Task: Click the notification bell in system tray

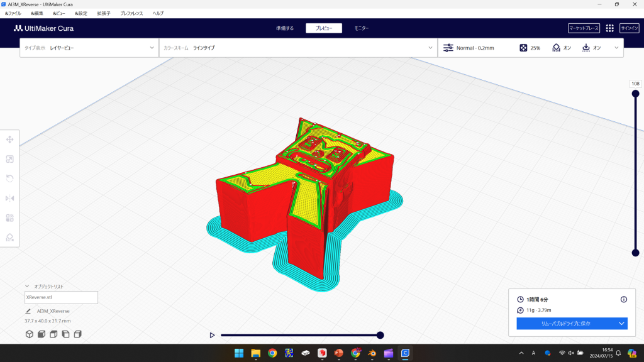Action: coord(618,353)
